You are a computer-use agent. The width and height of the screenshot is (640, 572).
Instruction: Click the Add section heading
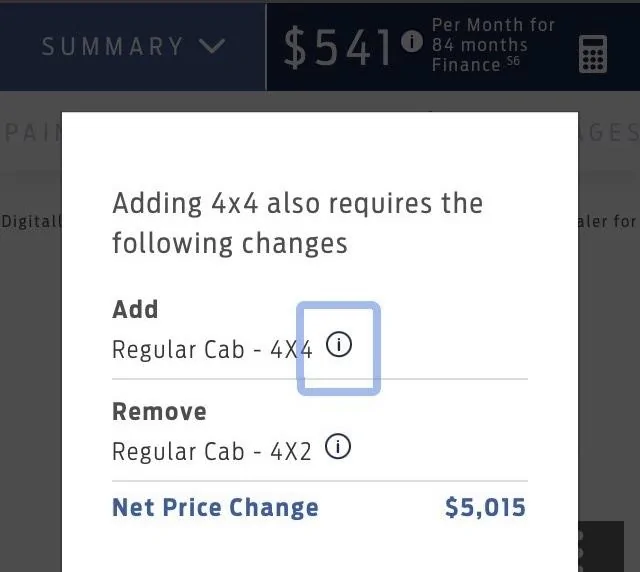click(135, 309)
